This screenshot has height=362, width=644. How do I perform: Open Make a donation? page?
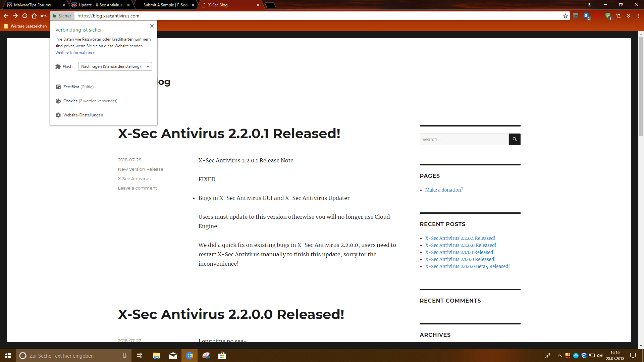click(x=444, y=190)
